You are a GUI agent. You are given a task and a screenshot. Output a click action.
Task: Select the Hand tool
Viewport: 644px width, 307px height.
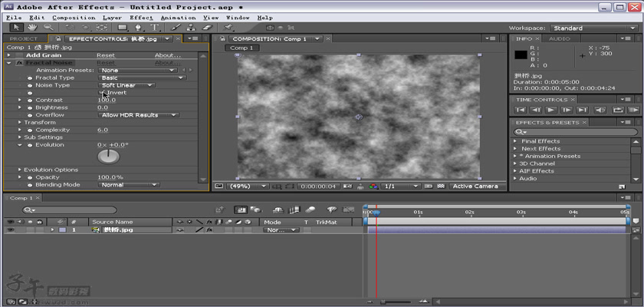[x=32, y=28]
